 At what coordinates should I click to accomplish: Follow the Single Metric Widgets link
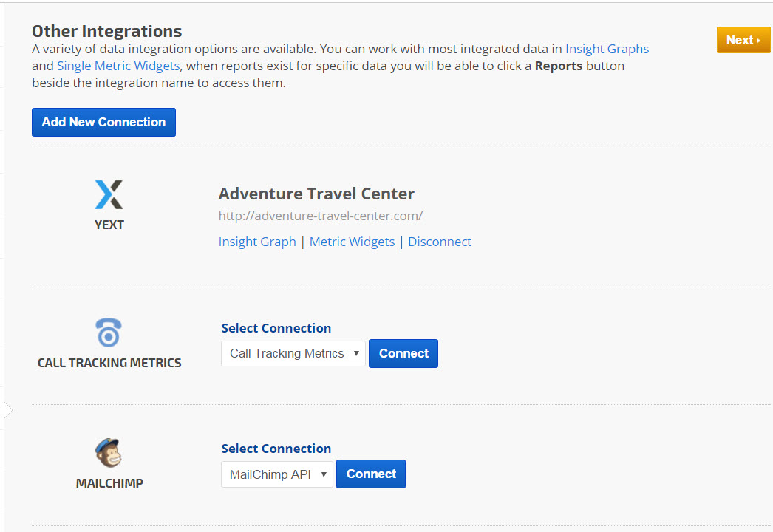118,66
